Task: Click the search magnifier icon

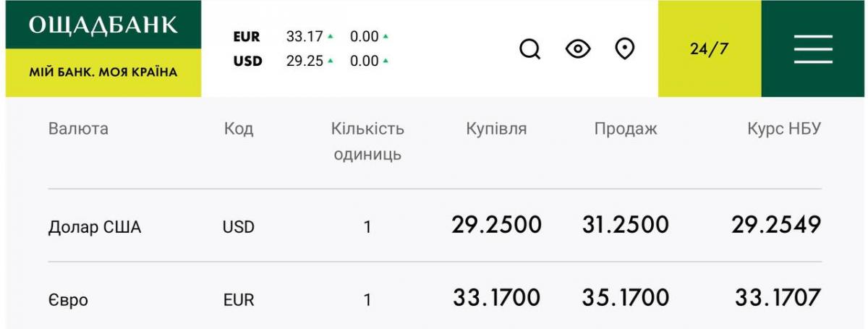Action: click(x=530, y=49)
